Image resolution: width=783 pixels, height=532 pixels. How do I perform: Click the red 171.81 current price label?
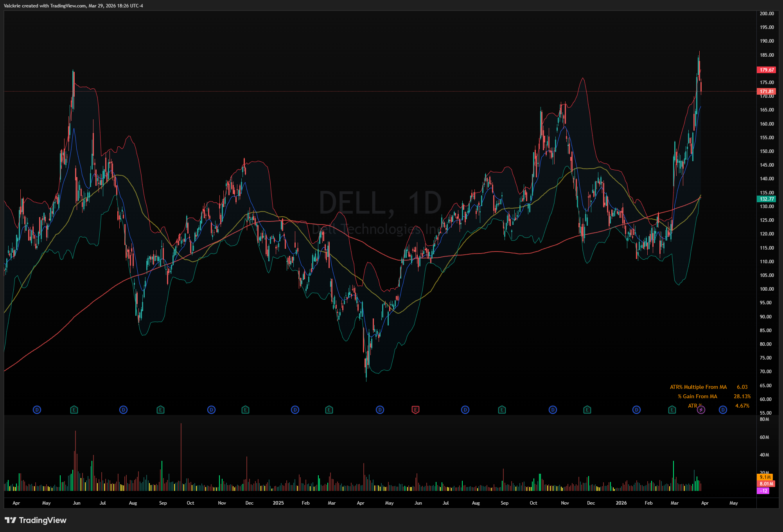767,92
